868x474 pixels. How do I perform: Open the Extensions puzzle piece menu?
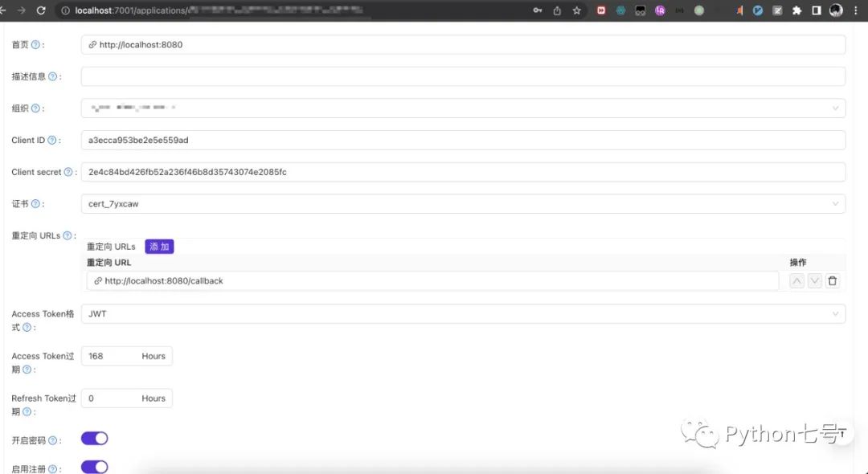[796, 10]
